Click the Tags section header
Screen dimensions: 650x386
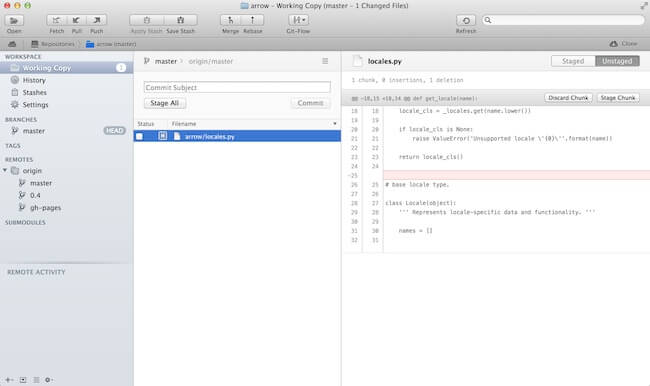pos(13,146)
